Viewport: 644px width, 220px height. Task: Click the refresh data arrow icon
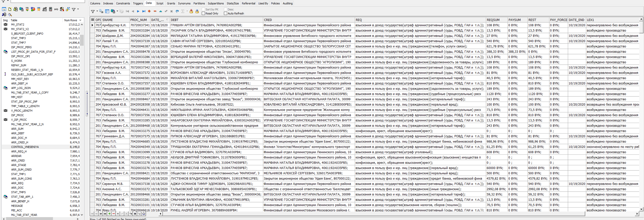click(177, 11)
